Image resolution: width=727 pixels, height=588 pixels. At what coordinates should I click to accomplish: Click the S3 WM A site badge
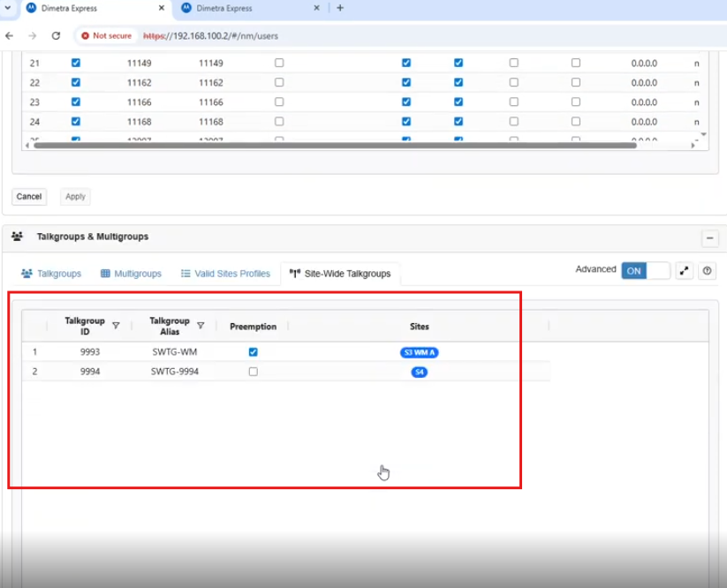coord(419,352)
